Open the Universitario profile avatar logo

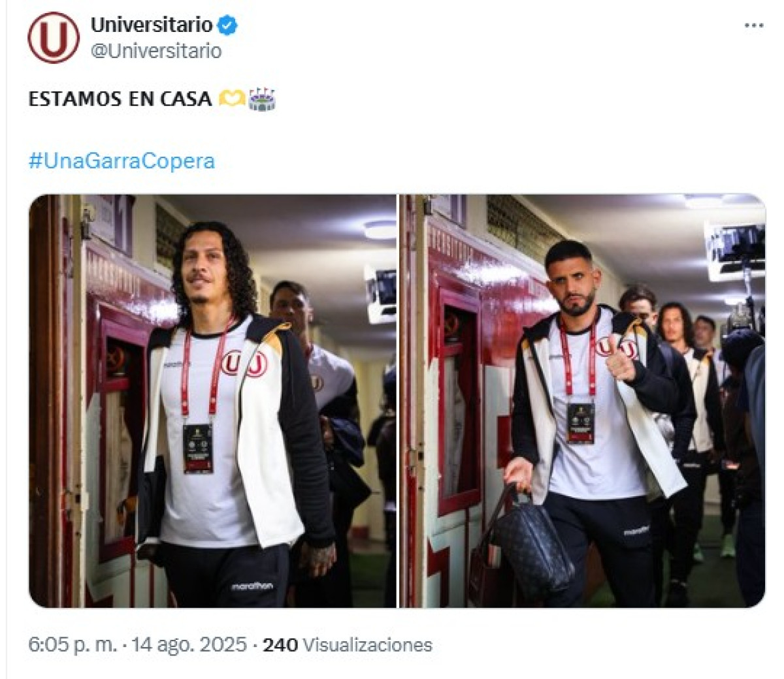(54, 37)
